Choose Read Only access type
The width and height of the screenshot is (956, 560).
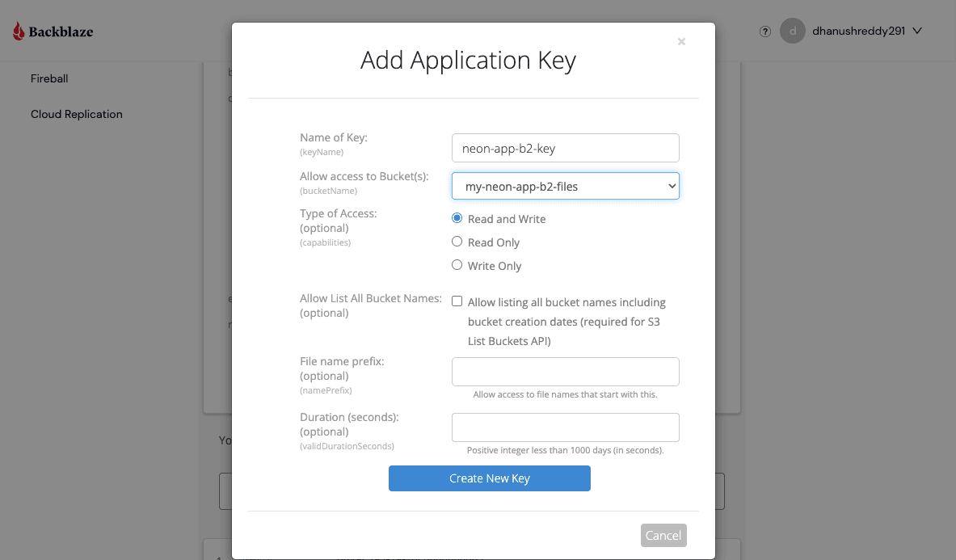click(457, 242)
